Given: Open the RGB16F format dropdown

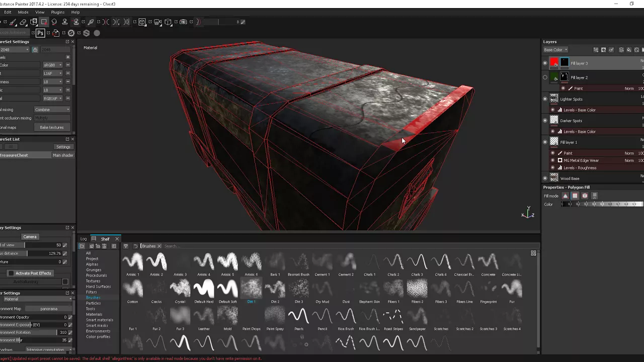Looking at the screenshot, I should tap(53, 99).
